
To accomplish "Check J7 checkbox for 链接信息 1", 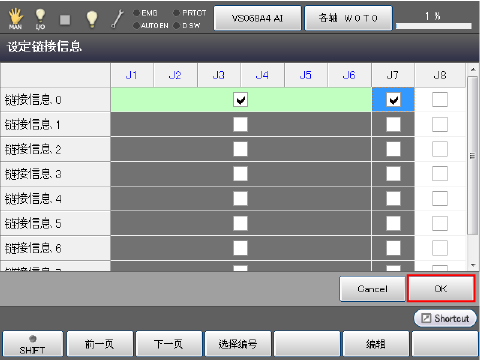I will (393, 124).
